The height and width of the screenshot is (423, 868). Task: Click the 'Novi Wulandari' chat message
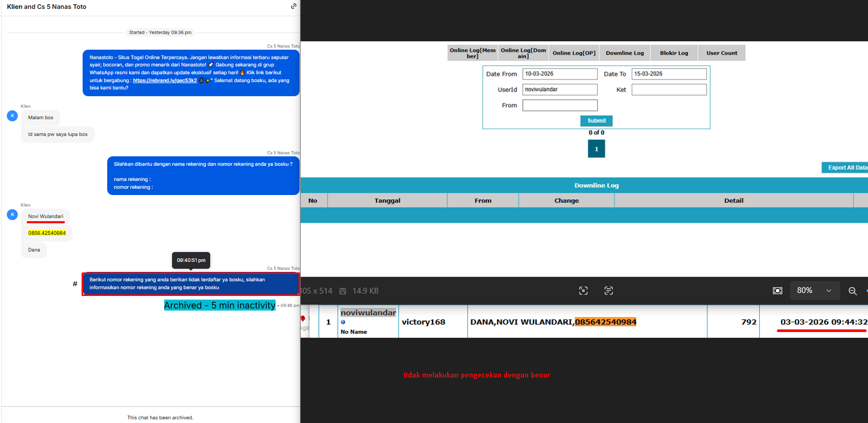pyautogui.click(x=45, y=216)
